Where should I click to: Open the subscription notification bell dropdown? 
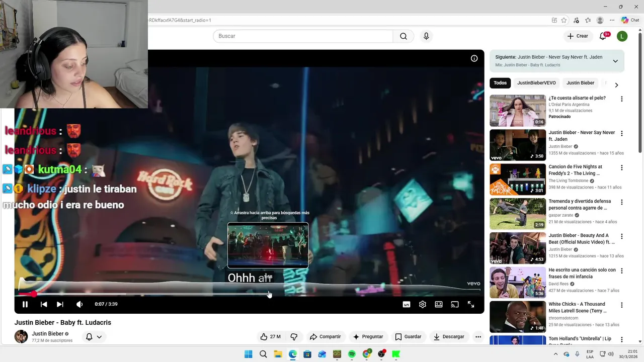[x=94, y=337]
